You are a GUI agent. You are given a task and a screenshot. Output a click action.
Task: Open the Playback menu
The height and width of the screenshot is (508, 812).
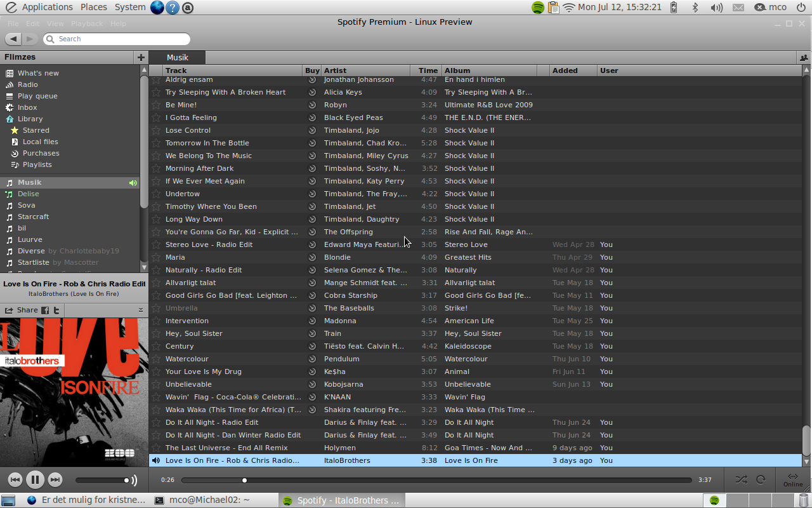(x=87, y=23)
